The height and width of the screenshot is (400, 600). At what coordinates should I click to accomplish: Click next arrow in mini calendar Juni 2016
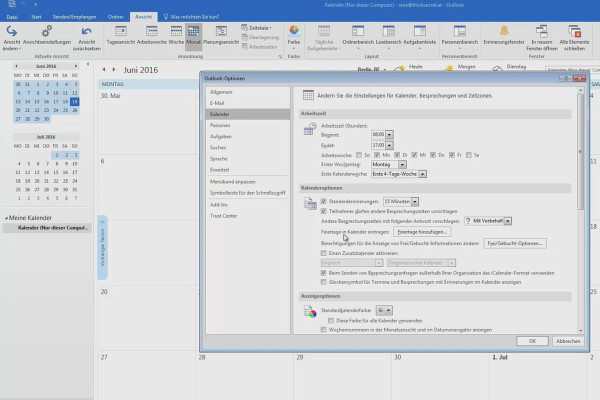coord(76,66)
